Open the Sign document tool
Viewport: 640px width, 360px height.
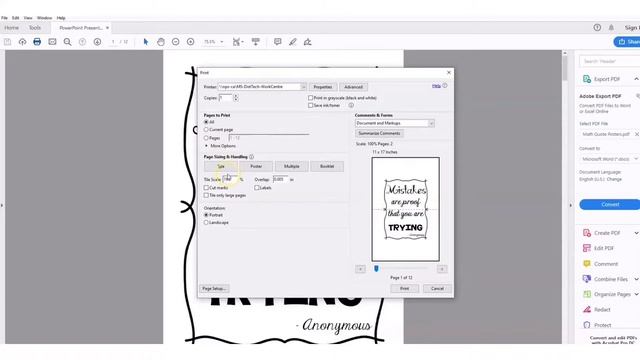pyautogui.click(x=307, y=42)
